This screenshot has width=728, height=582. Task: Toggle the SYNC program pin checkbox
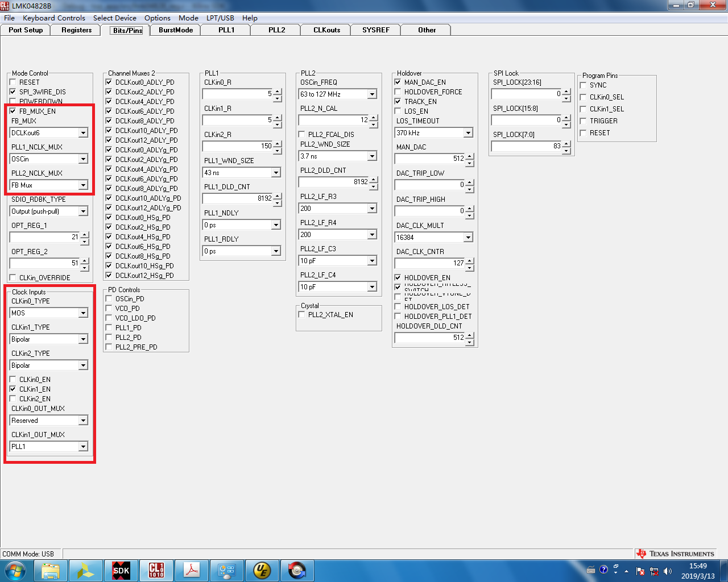(584, 85)
